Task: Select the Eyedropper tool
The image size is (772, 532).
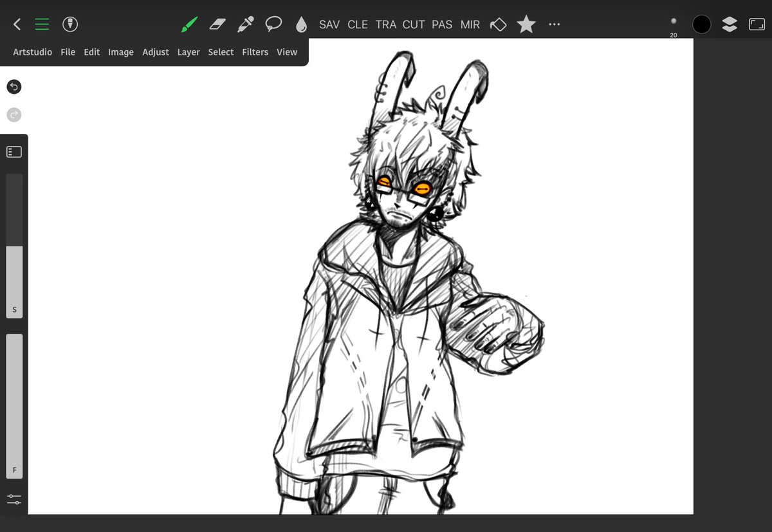Action: pos(246,24)
